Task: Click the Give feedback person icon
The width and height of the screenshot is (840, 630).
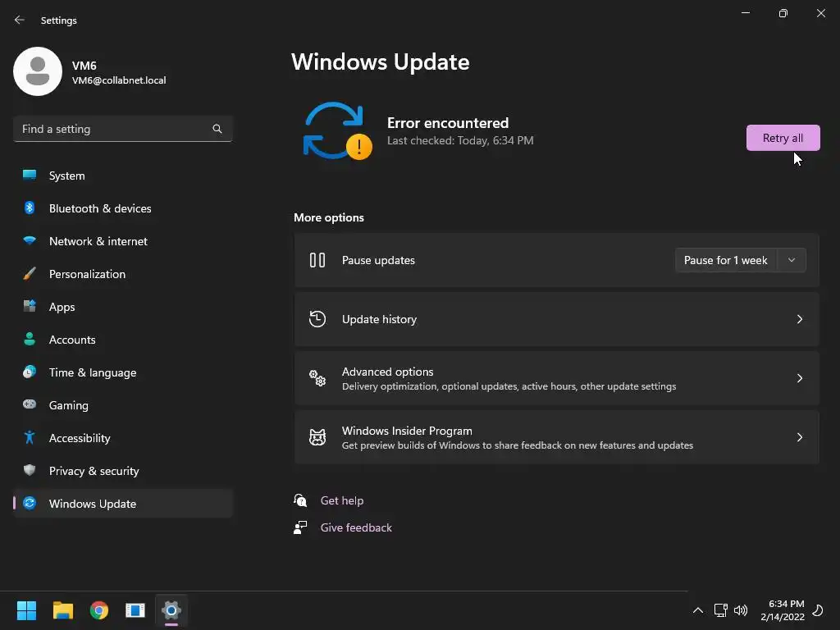Action: (300, 527)
